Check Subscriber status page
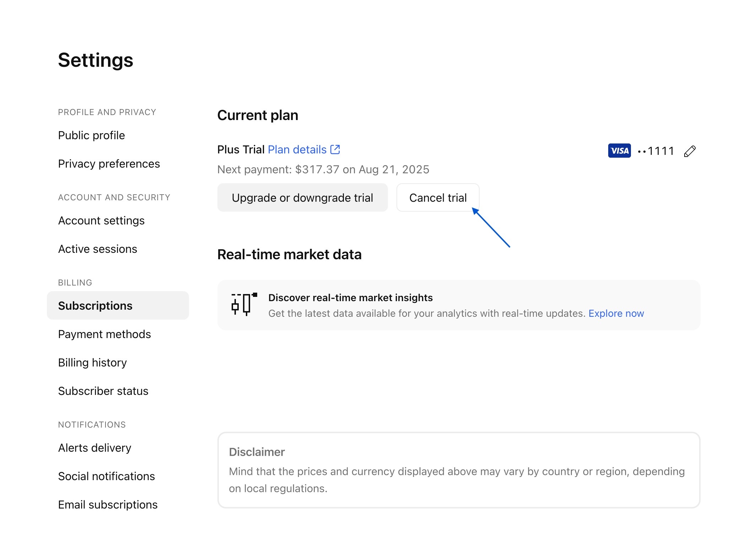The width and height of the screenshot is (756, 554). pos(103,391)
